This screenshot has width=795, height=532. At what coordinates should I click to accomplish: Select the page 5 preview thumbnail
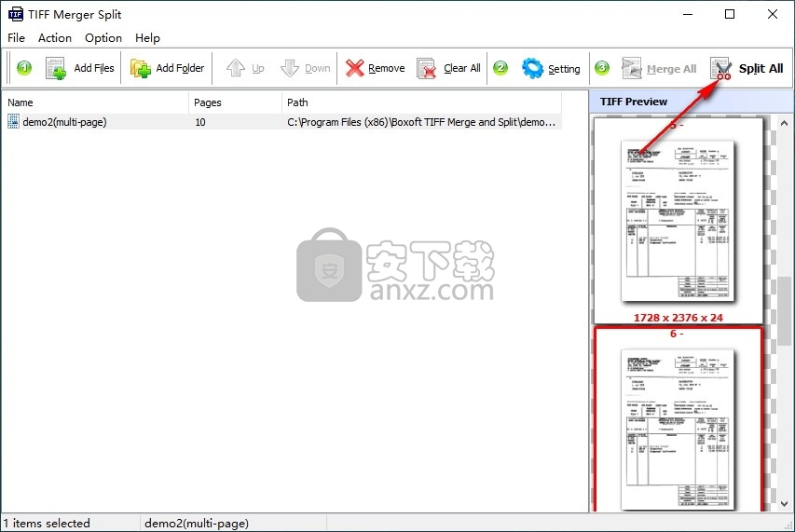point(678,220)
